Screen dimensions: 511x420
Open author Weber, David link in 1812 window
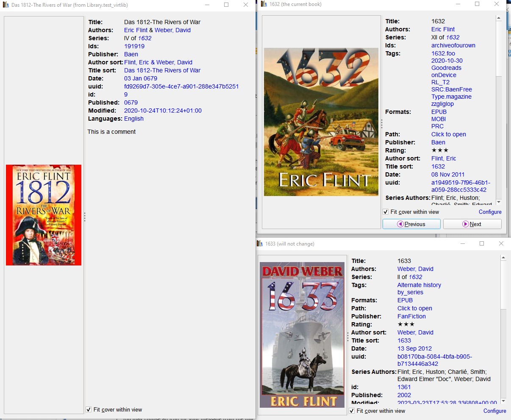tap(172, 30)
